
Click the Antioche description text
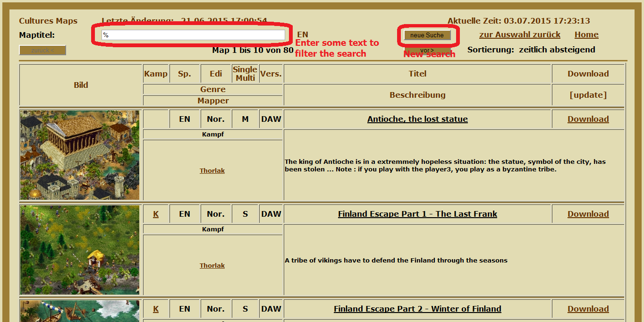coord(445,165)
